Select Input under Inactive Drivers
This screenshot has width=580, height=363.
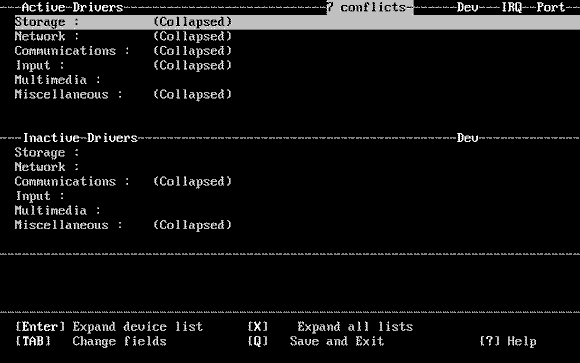point(40,196)
